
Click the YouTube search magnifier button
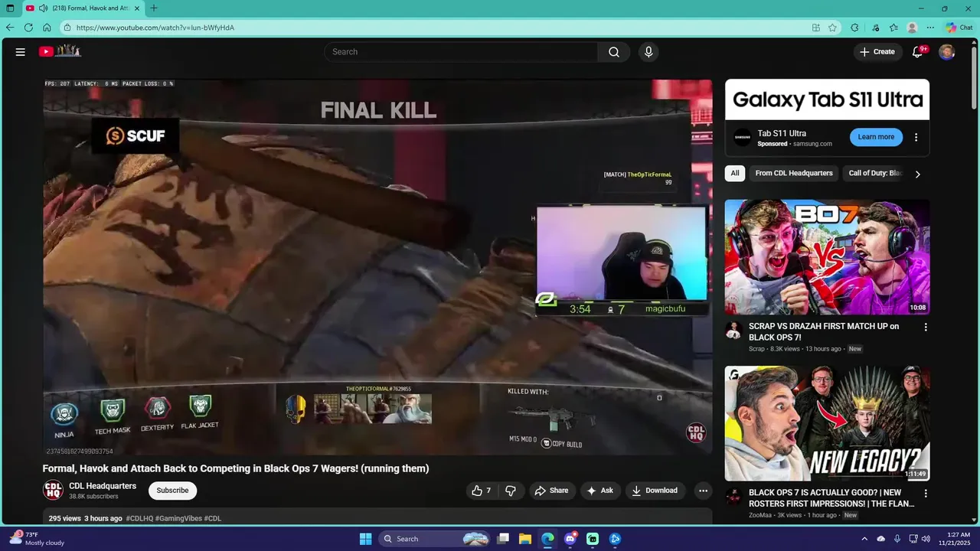pos(614,52)
